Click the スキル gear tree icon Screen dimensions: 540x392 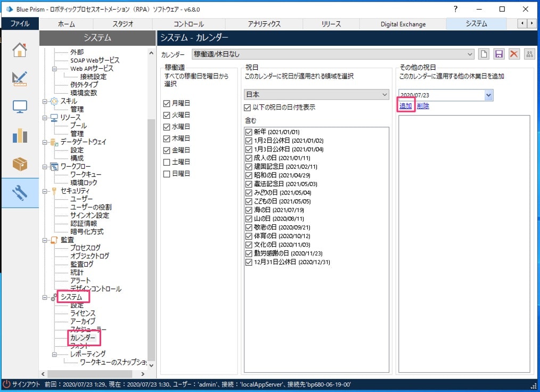click(54, 101)
